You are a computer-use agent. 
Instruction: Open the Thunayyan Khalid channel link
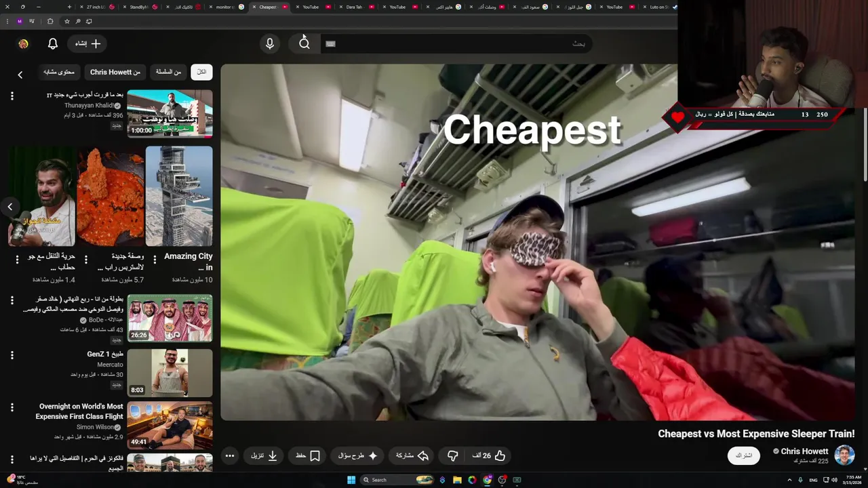click(90, 106)
